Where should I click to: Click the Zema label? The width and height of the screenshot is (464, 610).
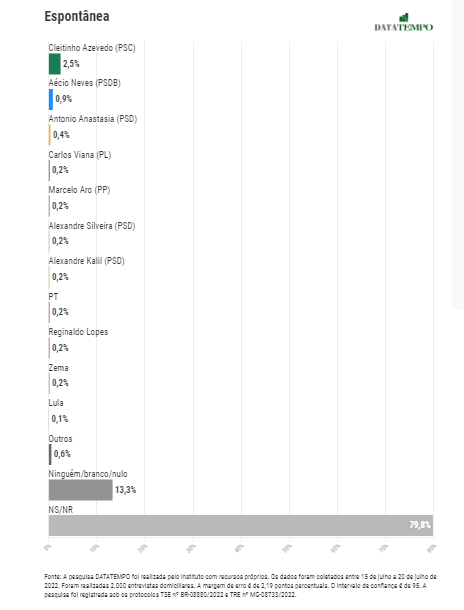pos(58,368)
